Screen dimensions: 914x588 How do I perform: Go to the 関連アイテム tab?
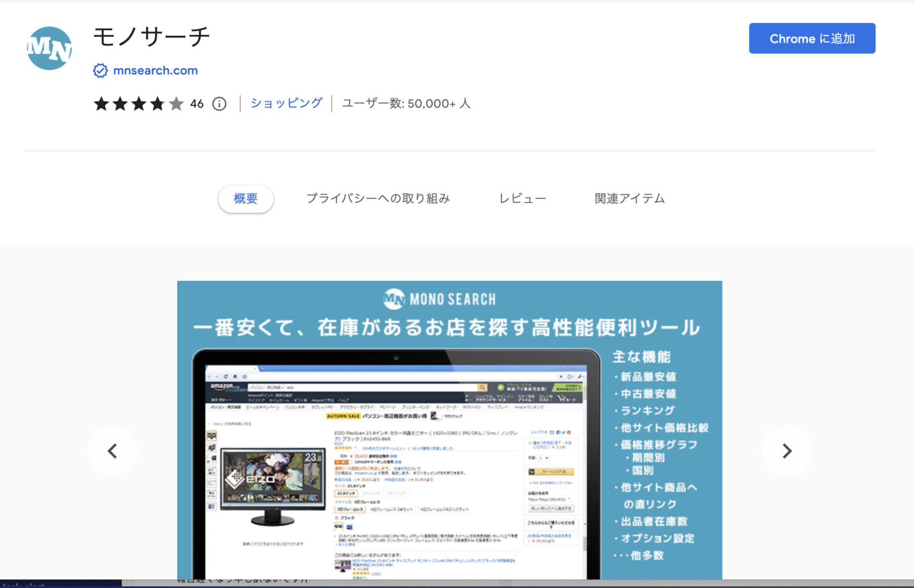pos(629,198)
